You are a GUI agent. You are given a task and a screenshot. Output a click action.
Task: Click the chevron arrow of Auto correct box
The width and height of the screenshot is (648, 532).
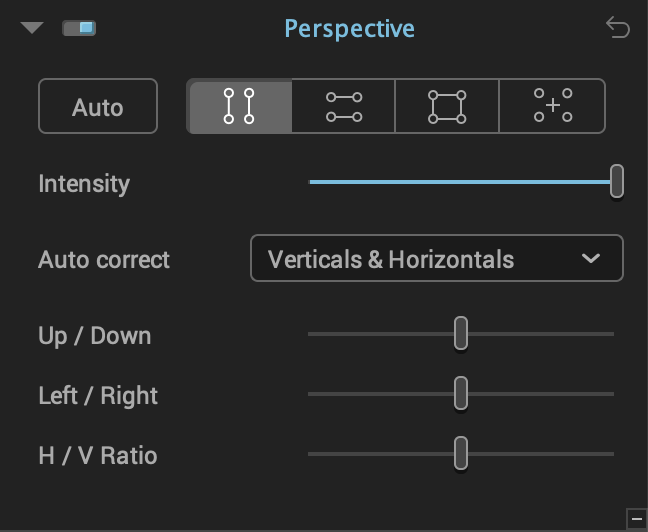coord(591,259)
